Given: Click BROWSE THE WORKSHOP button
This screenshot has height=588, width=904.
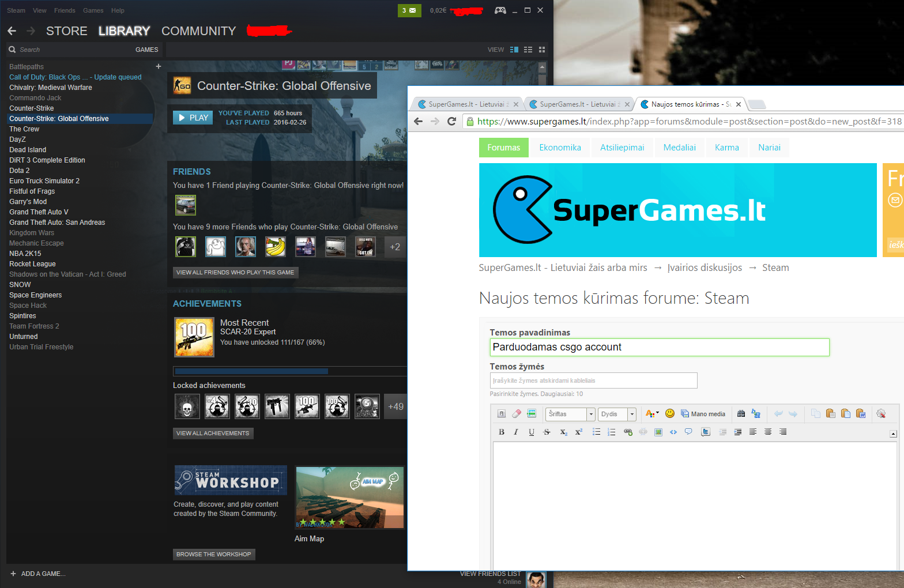Looking at the screenshot, I should click(214, 554).
